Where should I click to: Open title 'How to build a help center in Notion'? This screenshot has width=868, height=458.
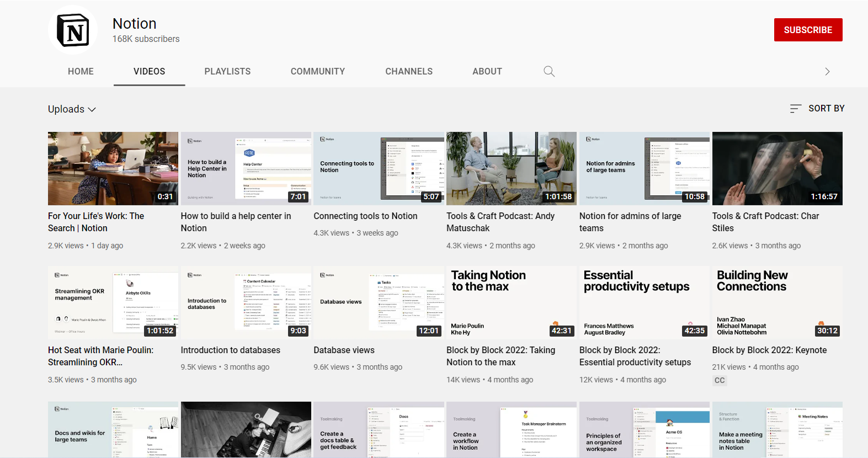click(x=236, y=222)
